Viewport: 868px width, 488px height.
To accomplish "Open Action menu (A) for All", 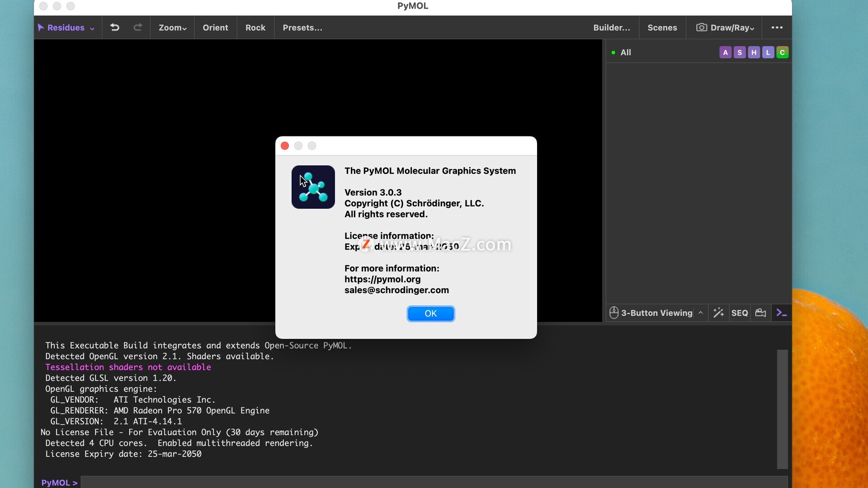I will [725, 52].
